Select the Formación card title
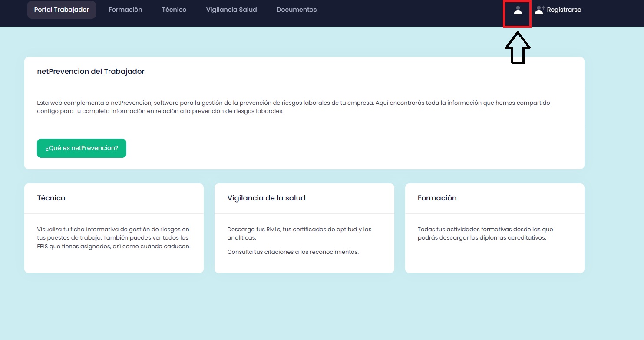The width and height of the screenshot is (644, 340). tap(437, 198)
